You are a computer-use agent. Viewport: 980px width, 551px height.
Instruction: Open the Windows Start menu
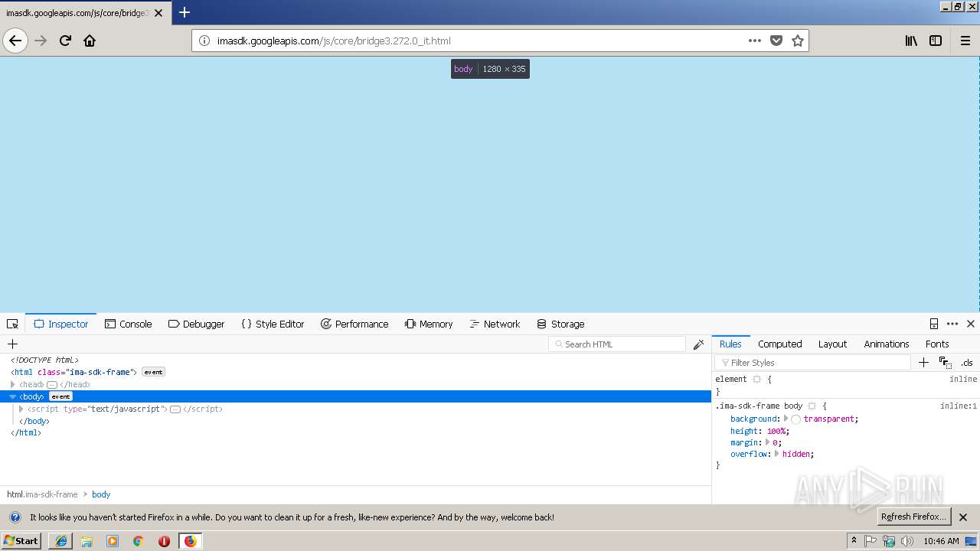pyautogui.click(x=21, y=541)
